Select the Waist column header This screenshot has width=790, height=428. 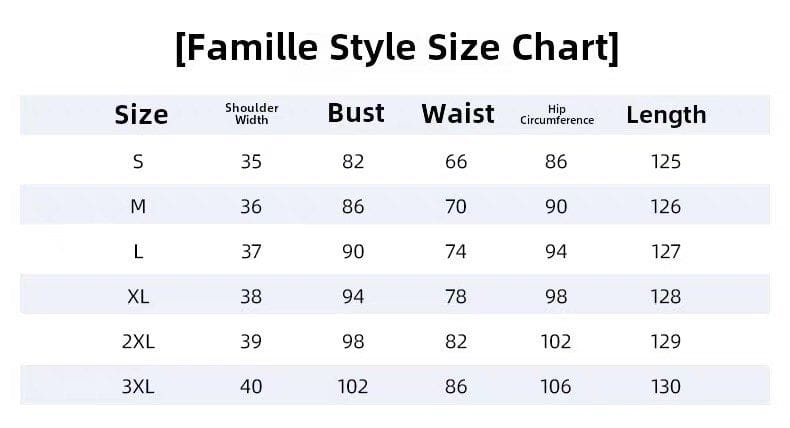point(458,115)
